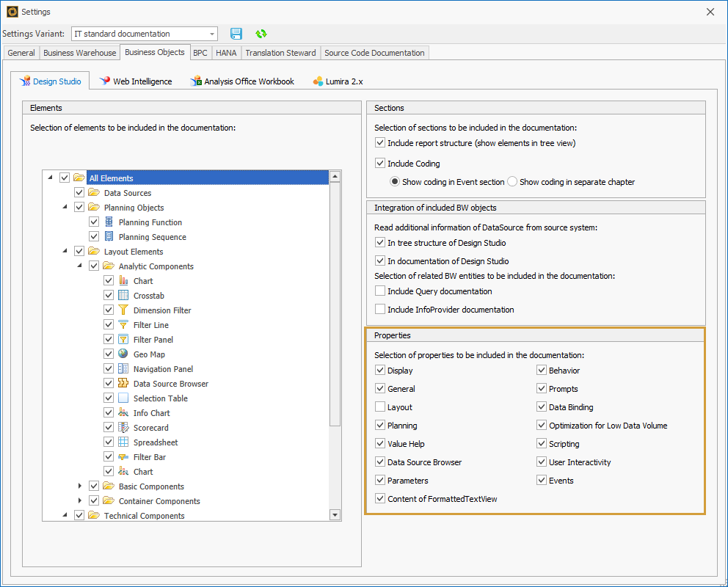
Task: Enable Include Query documentation
Action: tap(379, 290)
